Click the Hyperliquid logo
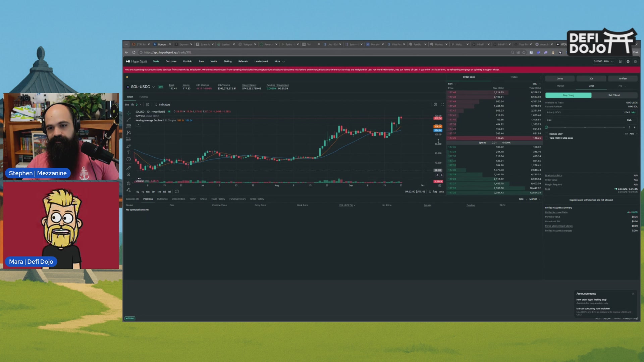This screenshot has height=362, width=644. tap(137, 61)
